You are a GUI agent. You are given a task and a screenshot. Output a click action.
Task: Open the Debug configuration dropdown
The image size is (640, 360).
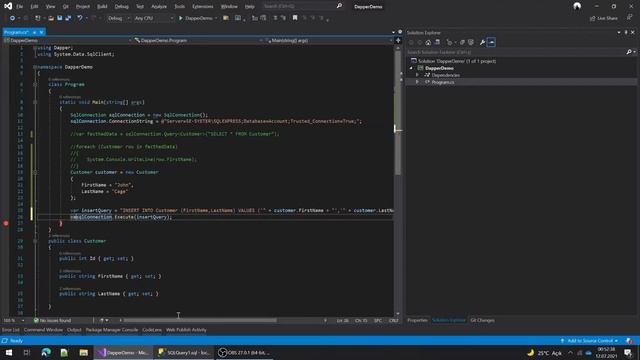pyautogui.click(x=118, y=18)
